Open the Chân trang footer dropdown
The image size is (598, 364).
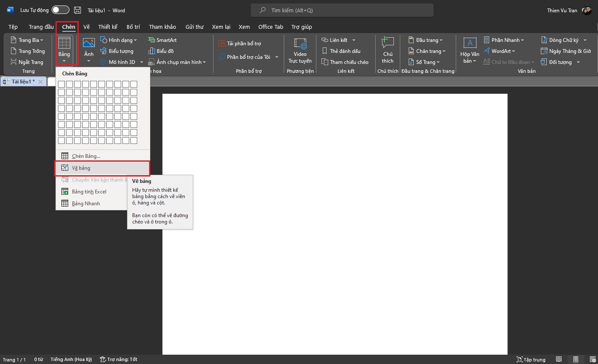click(427, 51)
